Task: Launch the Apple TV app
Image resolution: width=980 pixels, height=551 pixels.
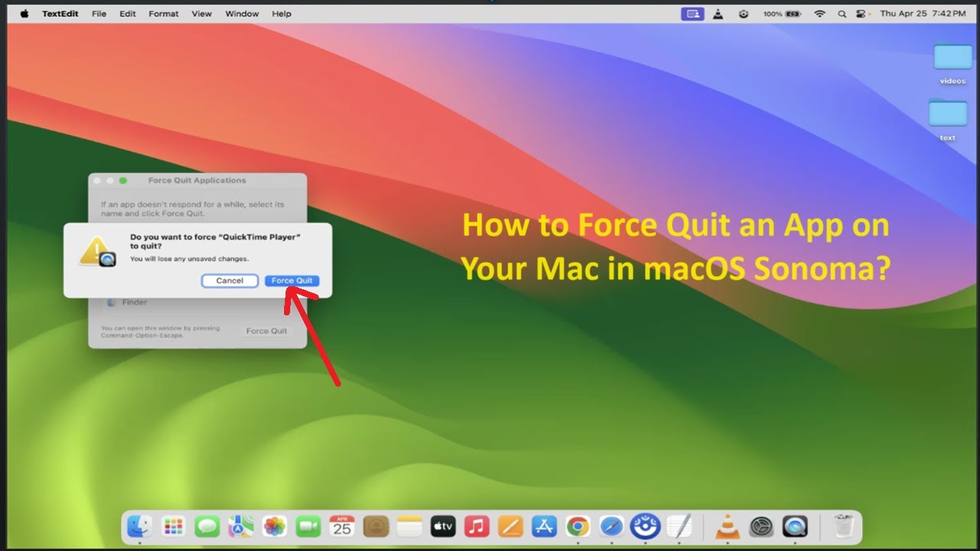Action: [x=443, y=527]
